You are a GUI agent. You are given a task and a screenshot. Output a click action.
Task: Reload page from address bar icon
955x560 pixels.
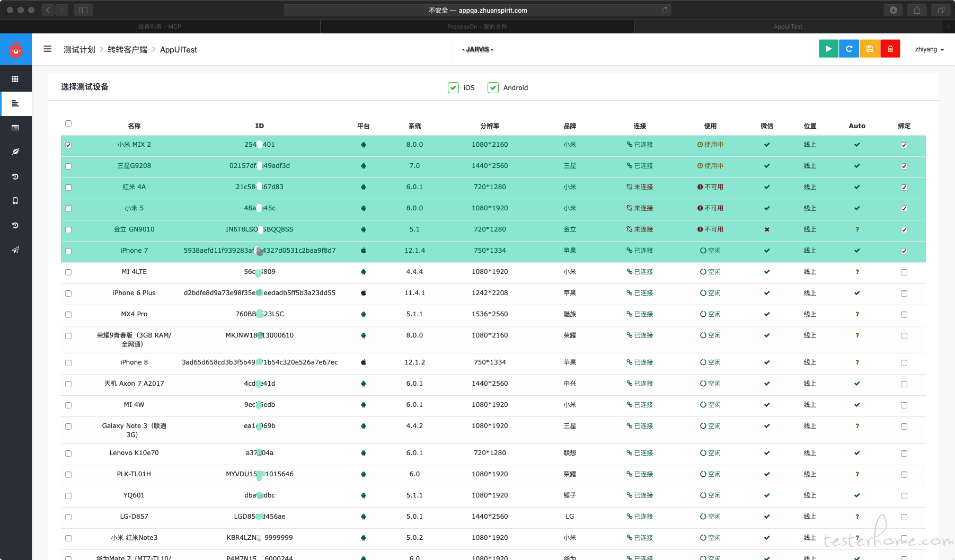[x=665, y=10]
